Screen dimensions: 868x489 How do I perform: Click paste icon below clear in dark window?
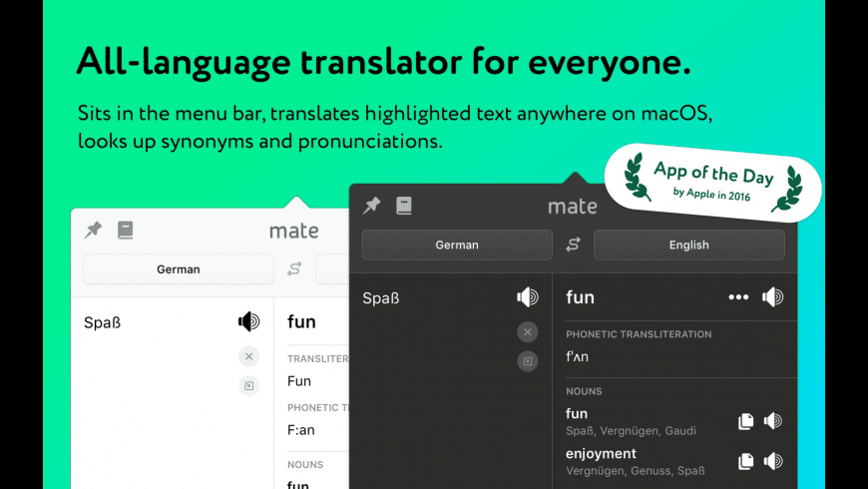pos(528,361)
